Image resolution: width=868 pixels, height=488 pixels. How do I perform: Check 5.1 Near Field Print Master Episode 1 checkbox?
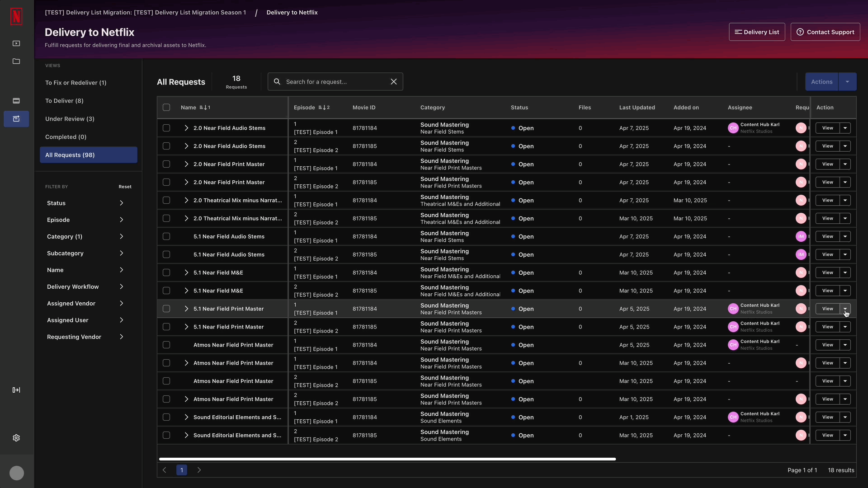coord(166,309)
